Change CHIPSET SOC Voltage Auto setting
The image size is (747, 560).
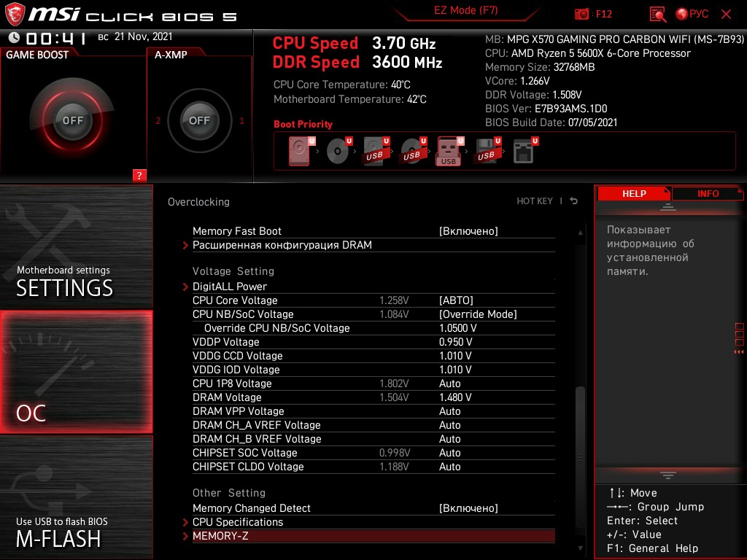coord(449,452)
